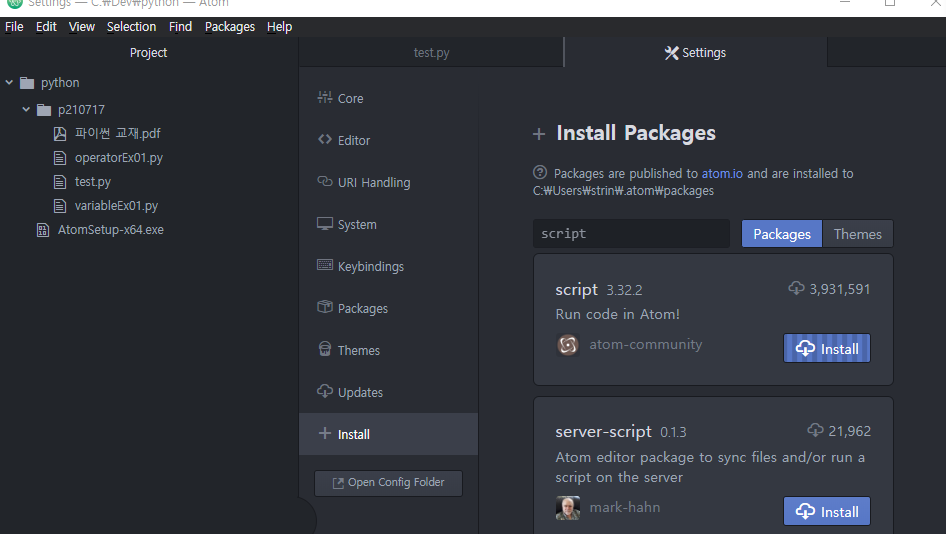Click the python folder icon
Viewport: 946px width, 534px height.
click(27, 83)
